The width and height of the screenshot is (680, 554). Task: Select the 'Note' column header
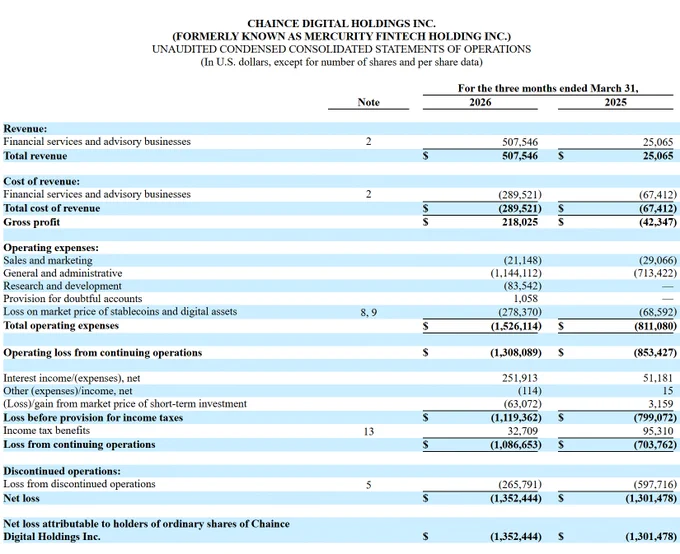[x=368, y=102]
